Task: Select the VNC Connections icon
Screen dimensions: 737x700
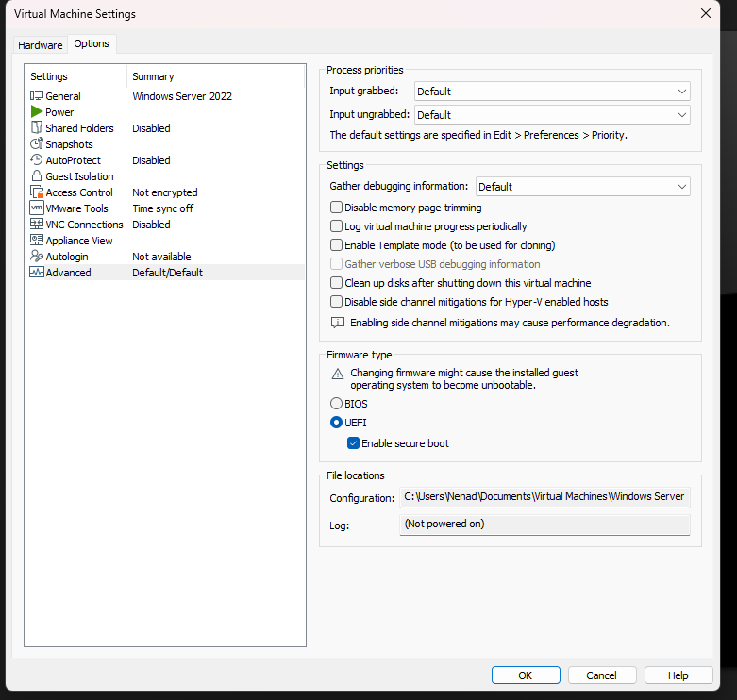Action: [x=37, y=225]
